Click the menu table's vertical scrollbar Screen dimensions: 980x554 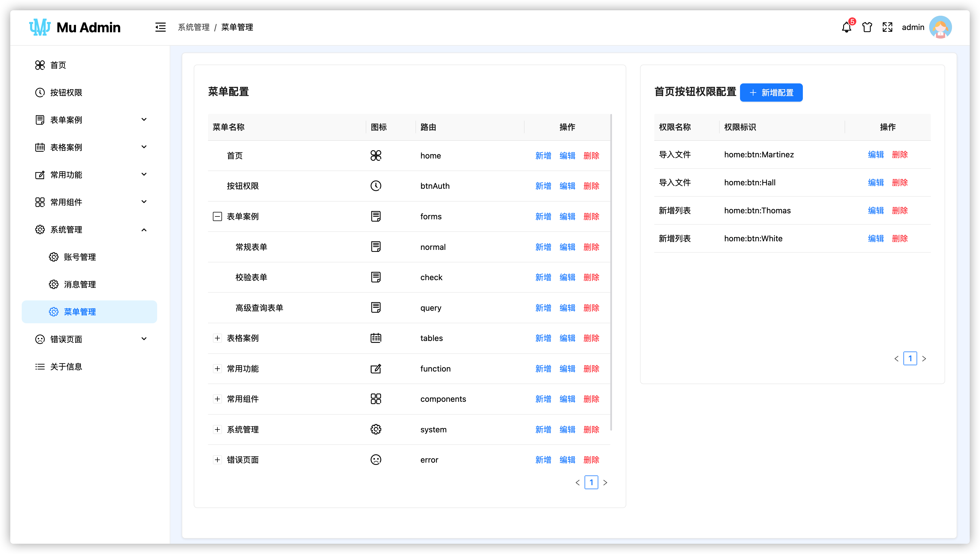point(611,272)
